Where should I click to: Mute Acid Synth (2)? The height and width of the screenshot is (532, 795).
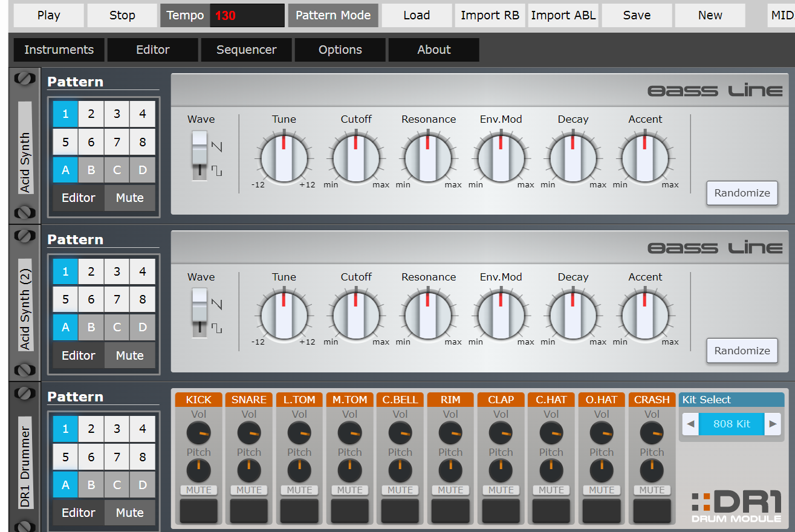[x=130, y=355]
